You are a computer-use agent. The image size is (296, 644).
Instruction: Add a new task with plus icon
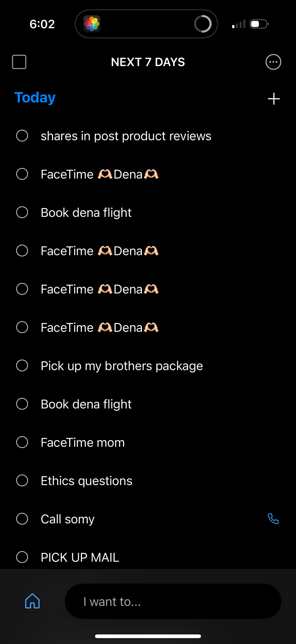(274, 99)
